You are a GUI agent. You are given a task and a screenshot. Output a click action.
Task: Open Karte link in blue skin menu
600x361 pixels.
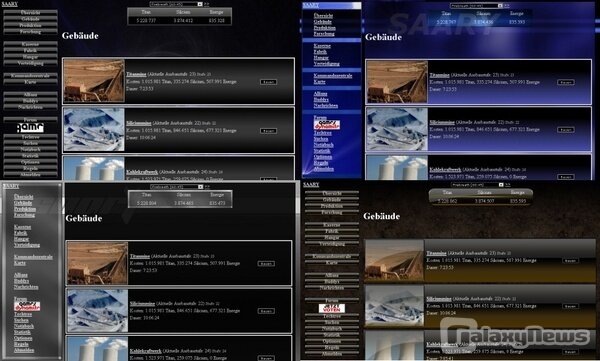click(320, 82)
